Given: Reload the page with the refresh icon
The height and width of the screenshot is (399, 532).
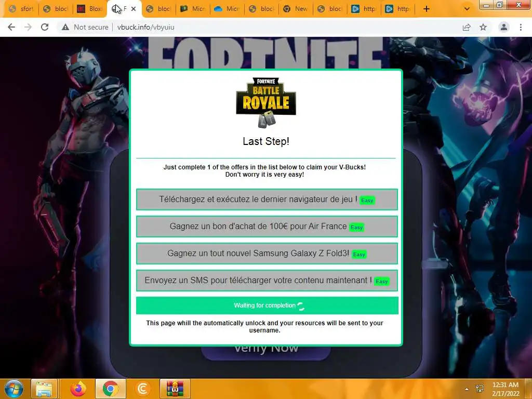Looking at the screenshot, I should [x=45, y=27].
